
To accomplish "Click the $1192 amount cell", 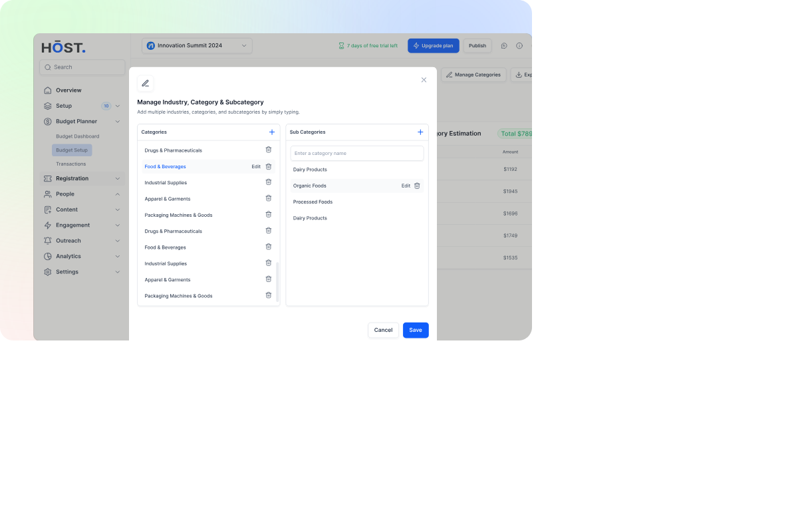I will 510,170.
